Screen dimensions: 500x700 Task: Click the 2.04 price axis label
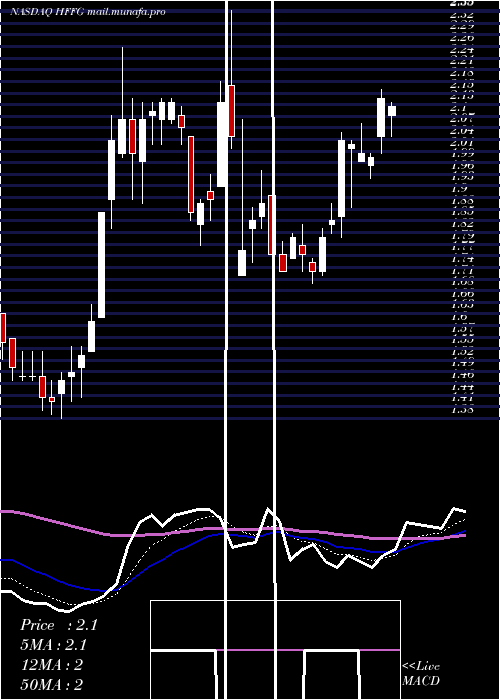[x=462, y=131]
